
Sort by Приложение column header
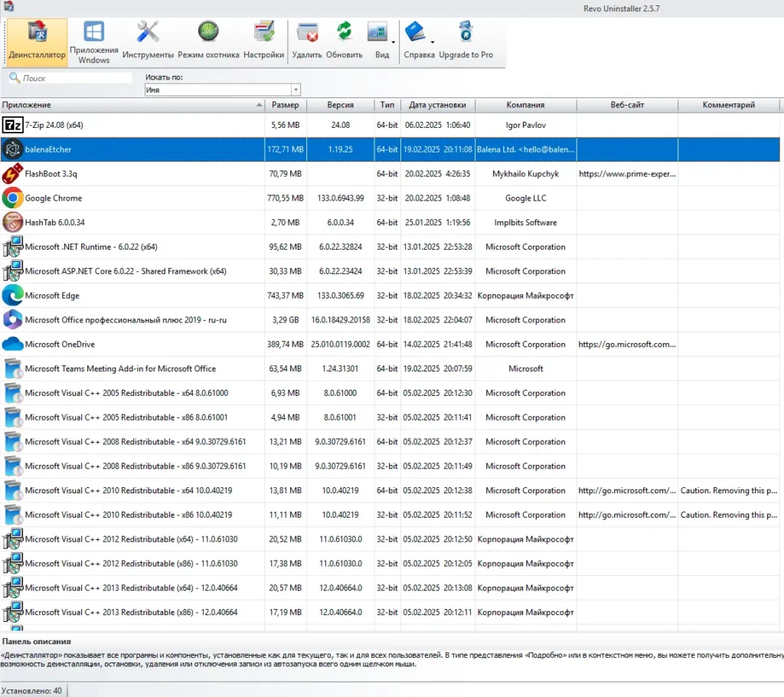pyautogui.click(x=132, y=105)
